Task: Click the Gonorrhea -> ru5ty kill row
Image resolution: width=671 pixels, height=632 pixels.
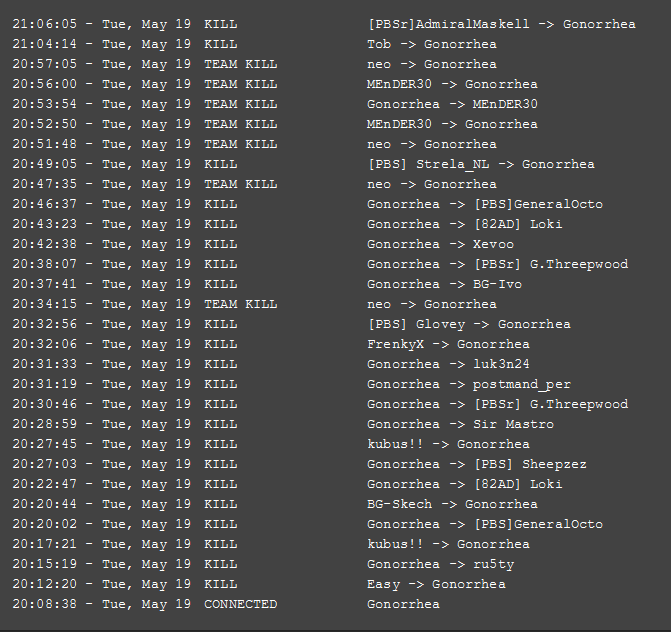Action: [440, 564]
